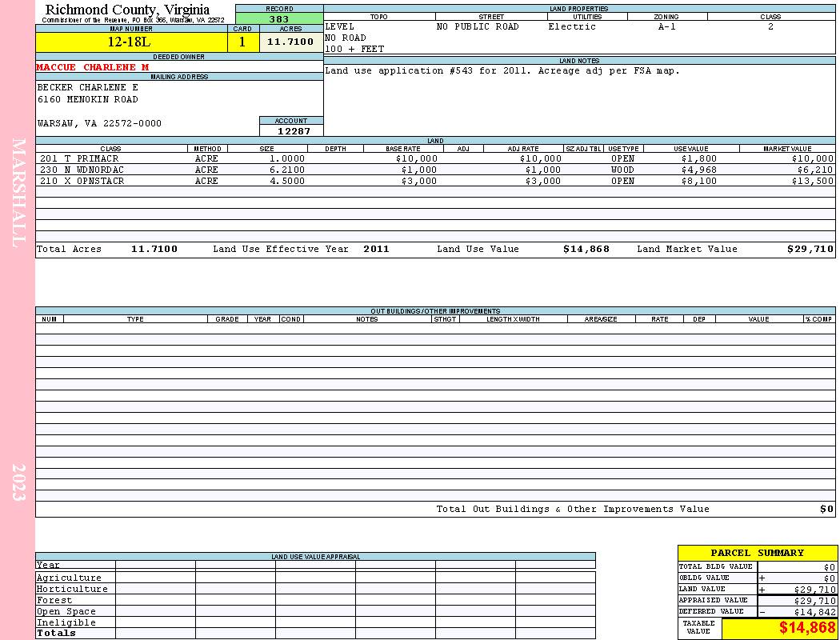Select the taxable value $14,868
This screenshot has height=640, width=840.
tap(806, 627)
